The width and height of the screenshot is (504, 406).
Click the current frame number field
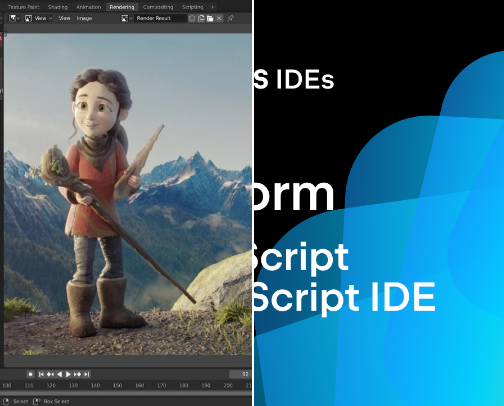[x=240, y=374]
